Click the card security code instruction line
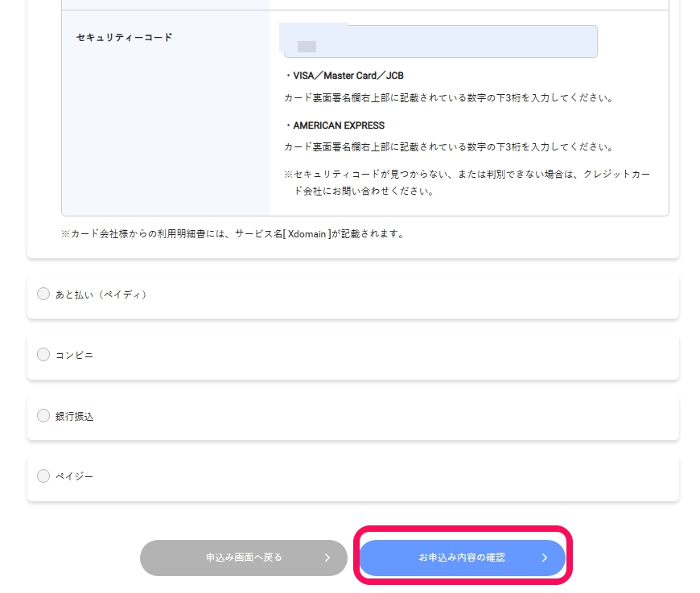 click(449, 97)
